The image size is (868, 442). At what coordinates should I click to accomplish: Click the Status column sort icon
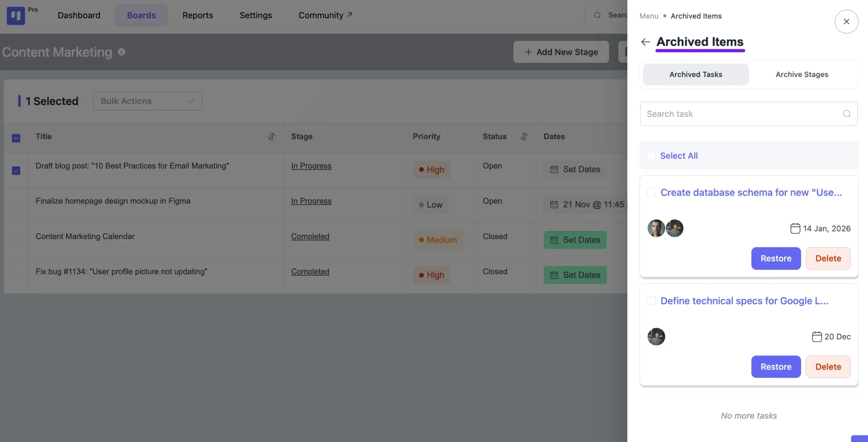pos(524,136)
